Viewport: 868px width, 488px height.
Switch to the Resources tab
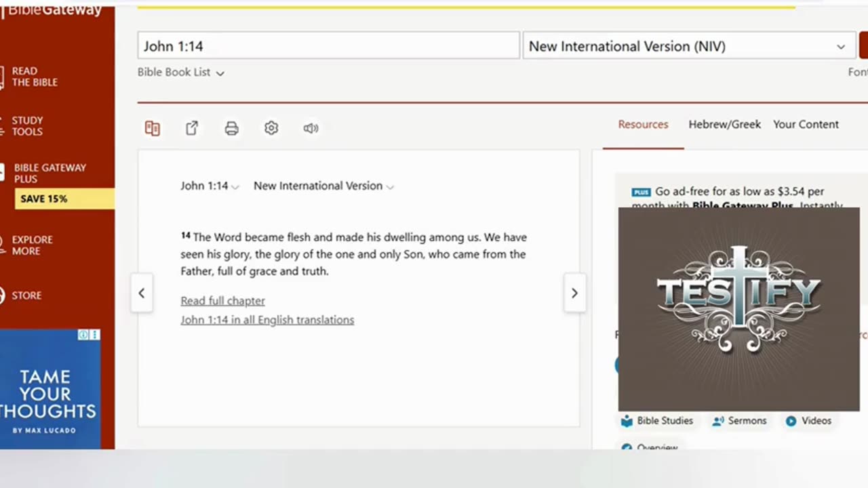pos(643,125)
